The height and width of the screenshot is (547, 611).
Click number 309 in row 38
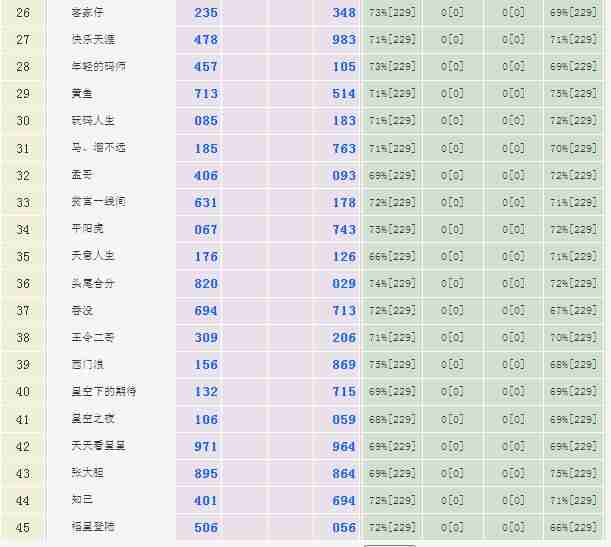[x=206, y=338]
